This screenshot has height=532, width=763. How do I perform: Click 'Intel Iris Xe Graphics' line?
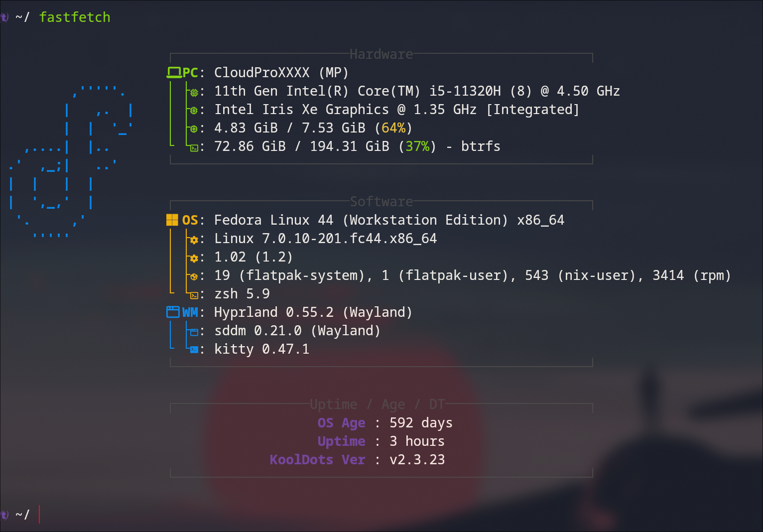pos(396,110)
